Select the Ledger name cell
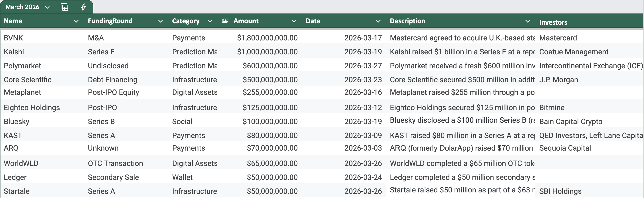 click(x=15, y=178)
